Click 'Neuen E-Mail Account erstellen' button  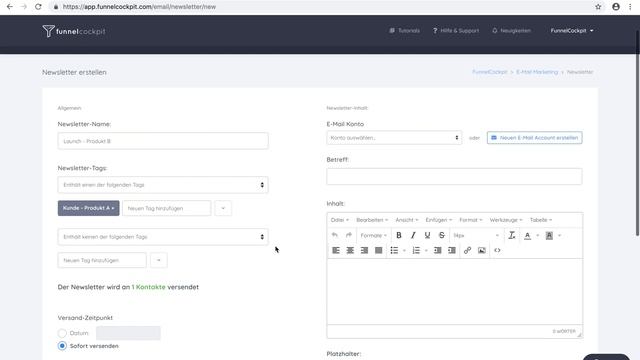coord(534,138)
